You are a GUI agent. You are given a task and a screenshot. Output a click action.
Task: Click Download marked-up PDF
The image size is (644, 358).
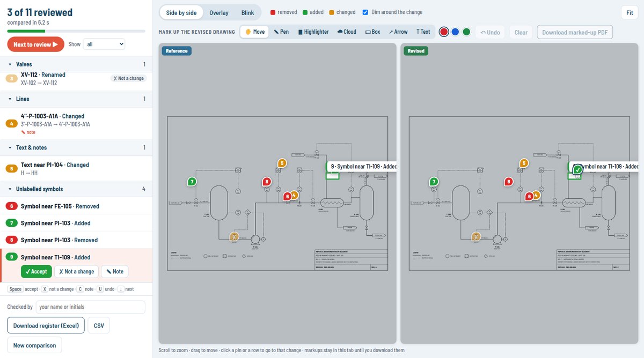[575, 32]
